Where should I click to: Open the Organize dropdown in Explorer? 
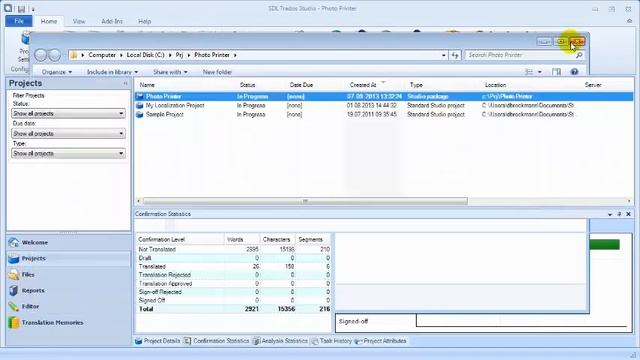pos(57,72)
